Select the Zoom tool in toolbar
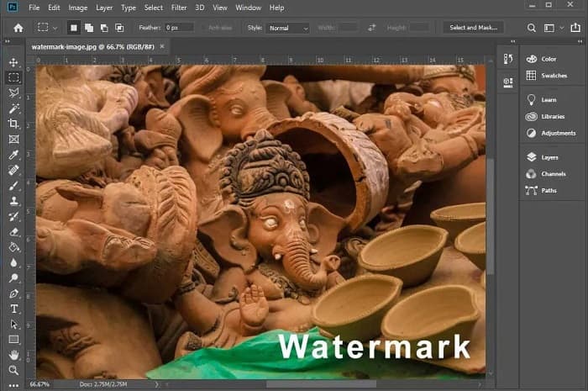Viewport: 588px width, 391px height. [x=13, y=370]
